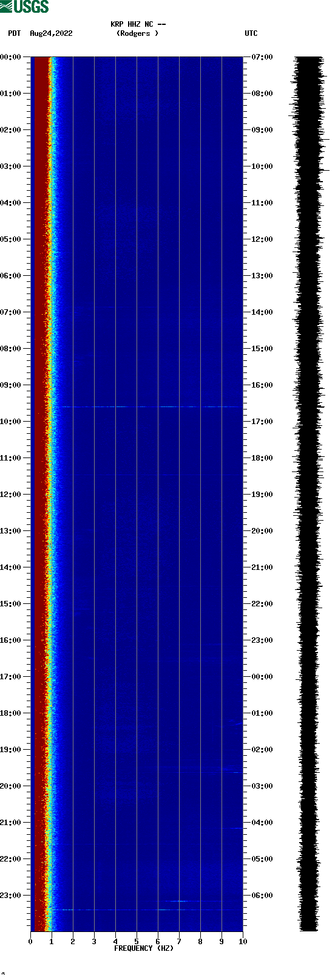Click the 00:00 UTC time tick label

[x=262, y=677]
